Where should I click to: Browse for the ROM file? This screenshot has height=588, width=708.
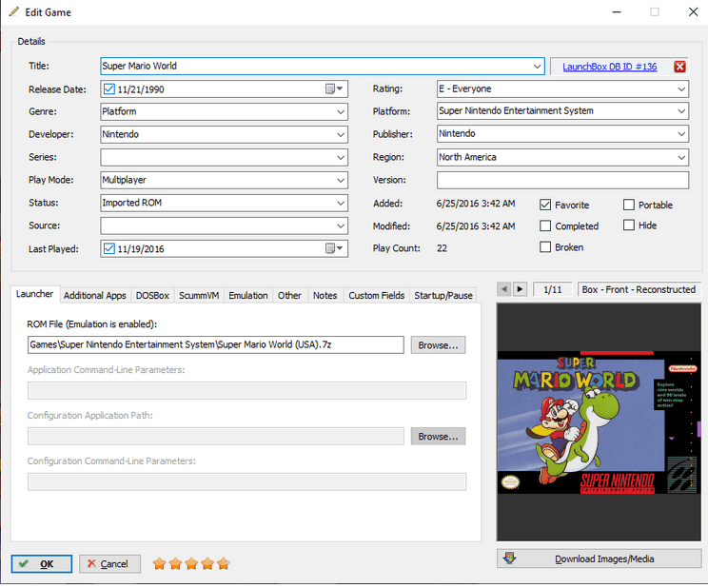point(438,345)
